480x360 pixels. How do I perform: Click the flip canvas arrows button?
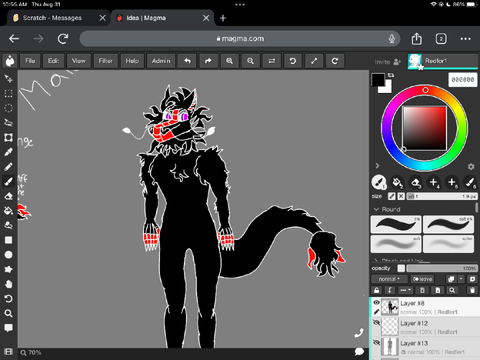click(272, 61)
